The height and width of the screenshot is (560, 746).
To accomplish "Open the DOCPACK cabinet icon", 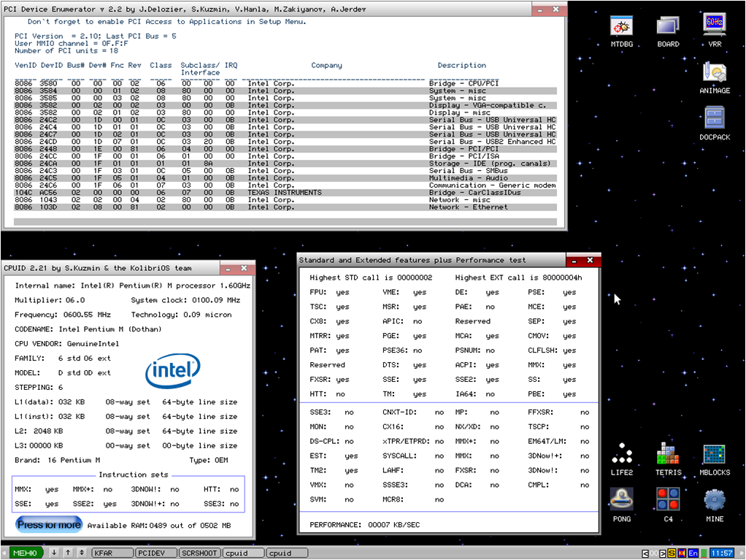I will click(x=714, y=120).
